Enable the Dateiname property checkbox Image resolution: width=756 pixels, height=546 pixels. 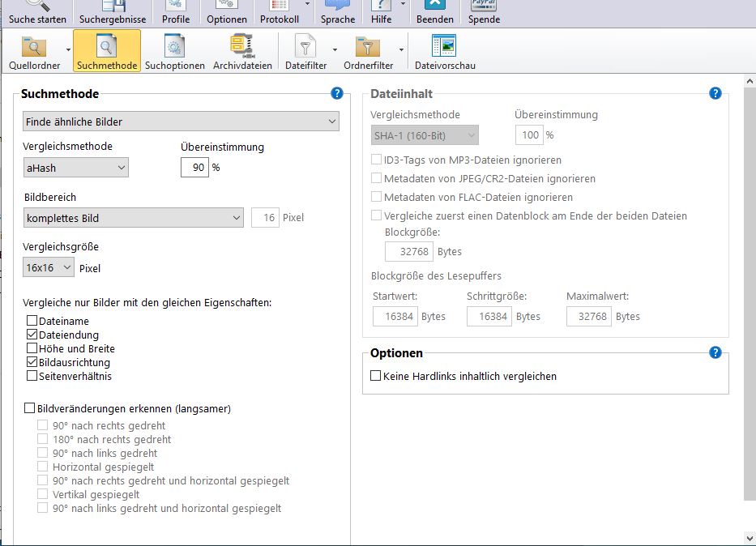(32, 322)
